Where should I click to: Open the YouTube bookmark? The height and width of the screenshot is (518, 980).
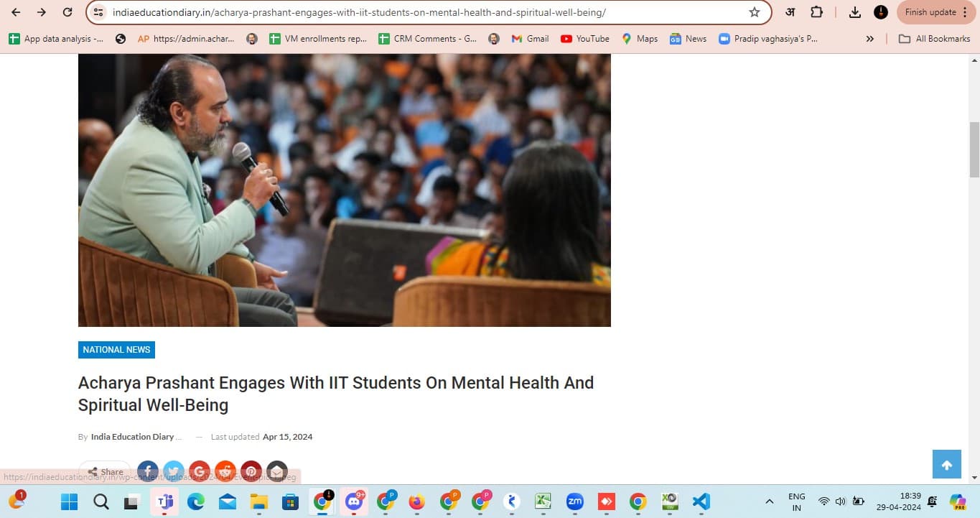tap(585, 39)
